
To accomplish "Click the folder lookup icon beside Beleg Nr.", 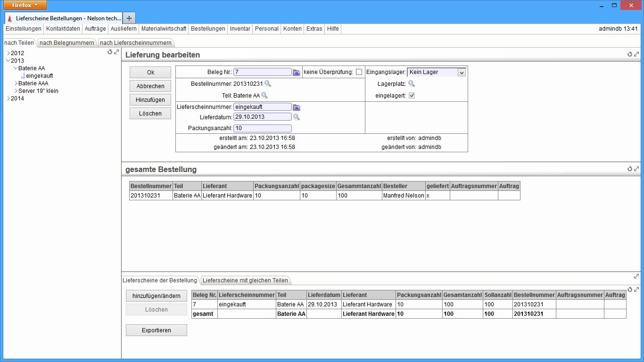I will point(296,73).
